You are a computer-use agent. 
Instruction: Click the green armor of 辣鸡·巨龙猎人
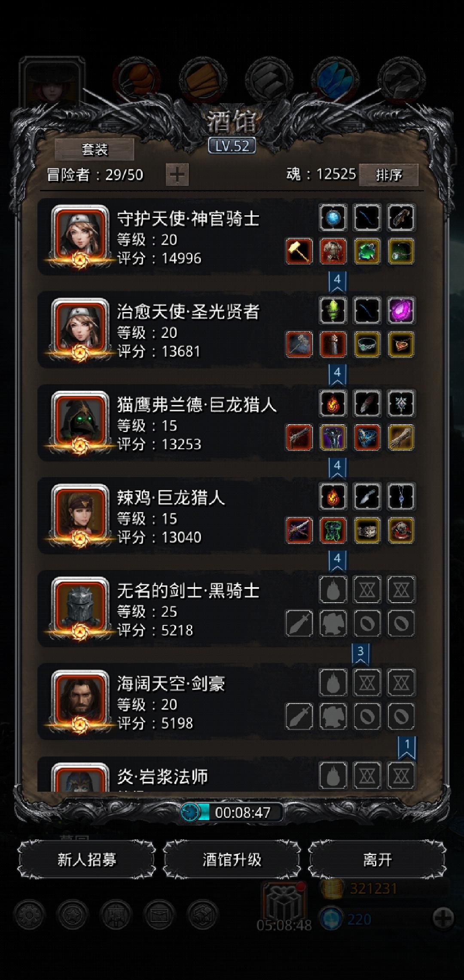[x=333, y=530]
